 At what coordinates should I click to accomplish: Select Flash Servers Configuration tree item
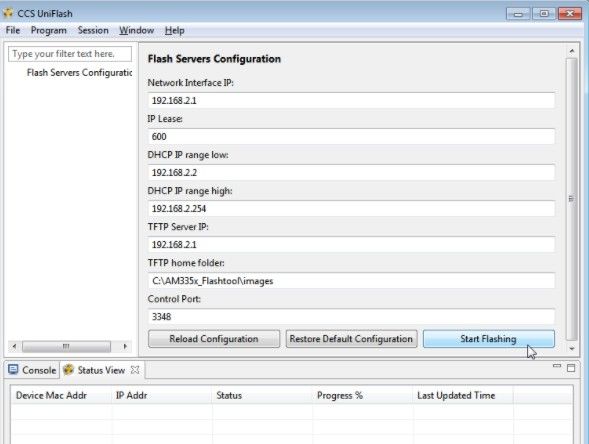pyautogui.click(x=79, y=72)
